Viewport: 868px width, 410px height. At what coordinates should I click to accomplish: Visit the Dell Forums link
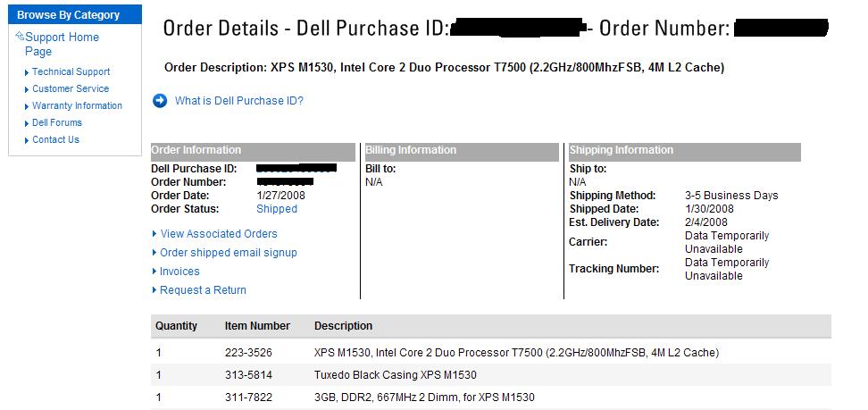click(x=56, y=122)
